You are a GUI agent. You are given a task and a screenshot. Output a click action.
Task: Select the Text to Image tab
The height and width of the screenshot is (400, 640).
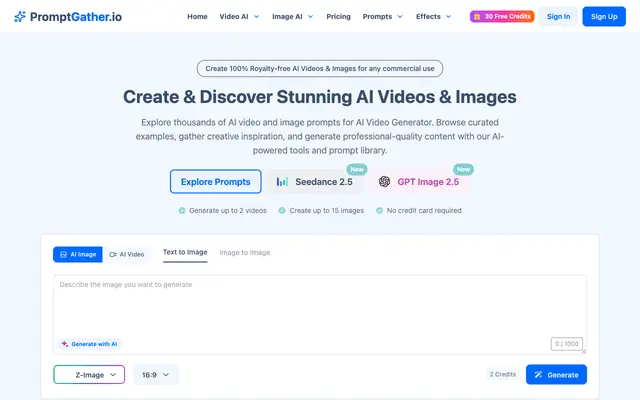(x=185, y=253)
